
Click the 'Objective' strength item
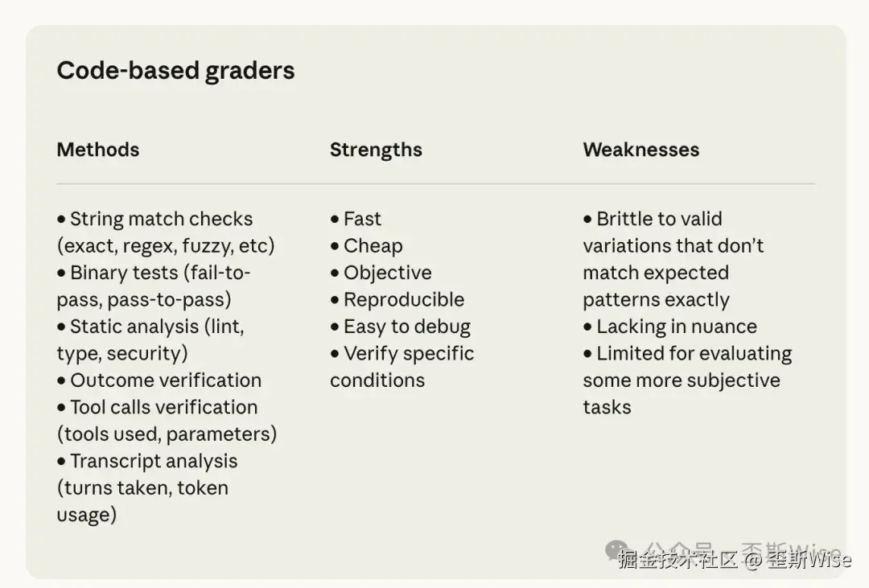(381, 273)
